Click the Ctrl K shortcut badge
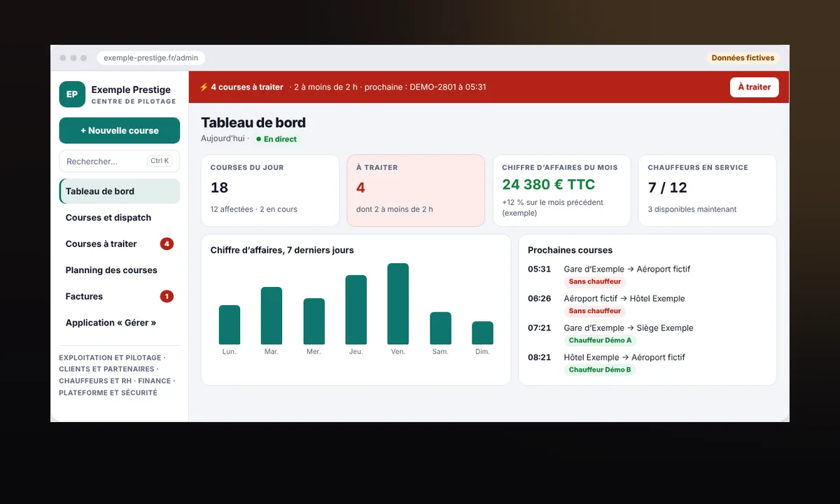 160,161
